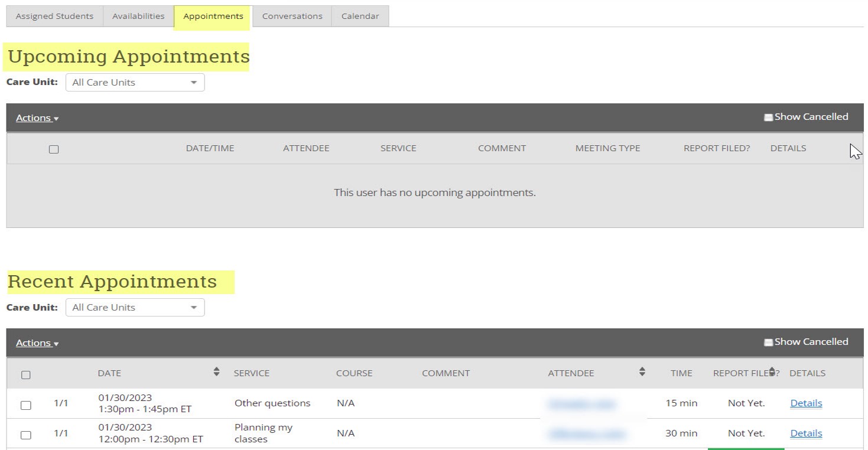Open the Calendar tab
Image resolution: width=868 pixels, height=450 pixels.
tap(360, 17)
